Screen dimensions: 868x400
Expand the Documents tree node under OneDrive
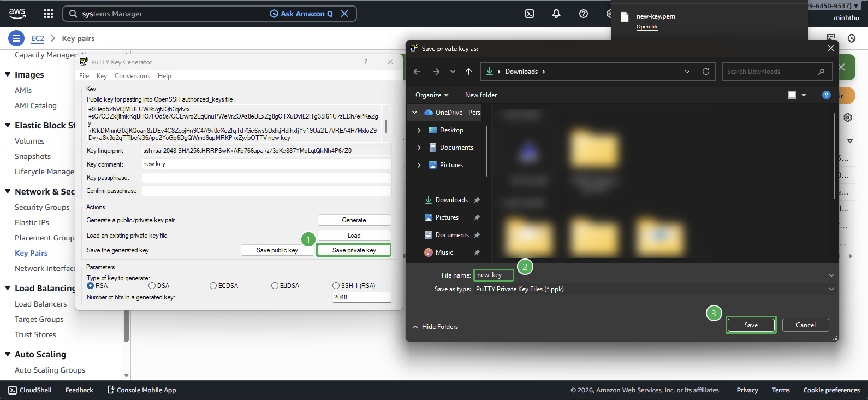[x=419, y=148]
